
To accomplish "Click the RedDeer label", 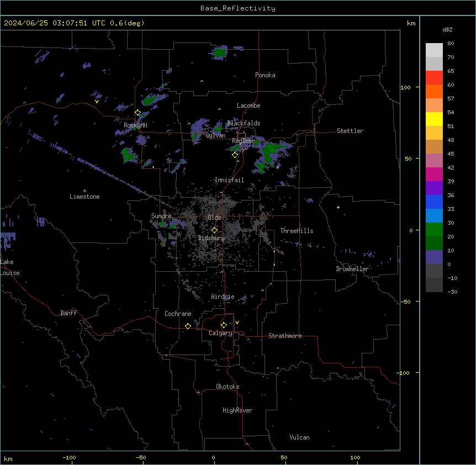I will pyautogui.click(x=244, y=141).
